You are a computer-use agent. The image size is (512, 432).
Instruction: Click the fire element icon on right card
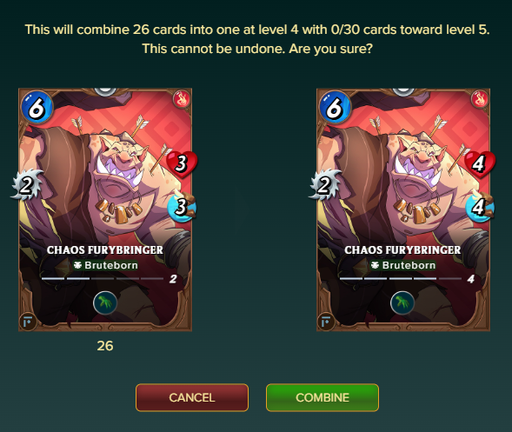[479, 99]
